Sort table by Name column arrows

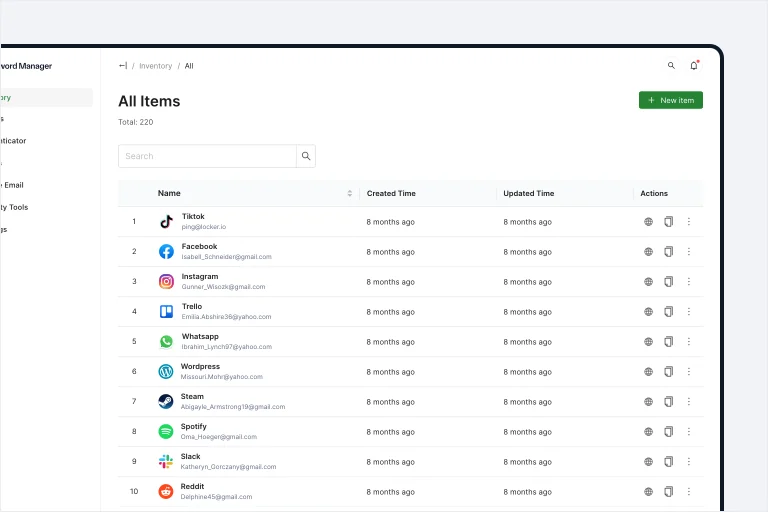point(350,193)
